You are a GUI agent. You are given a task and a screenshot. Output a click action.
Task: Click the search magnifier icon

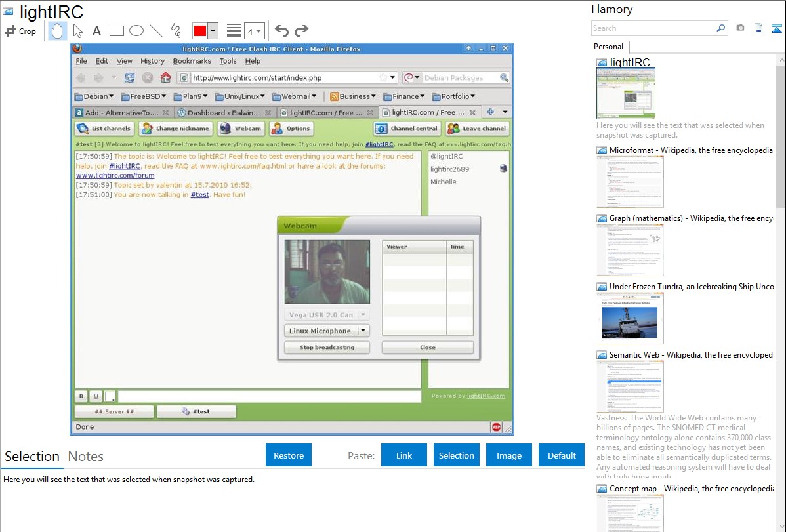click(720, 28)
